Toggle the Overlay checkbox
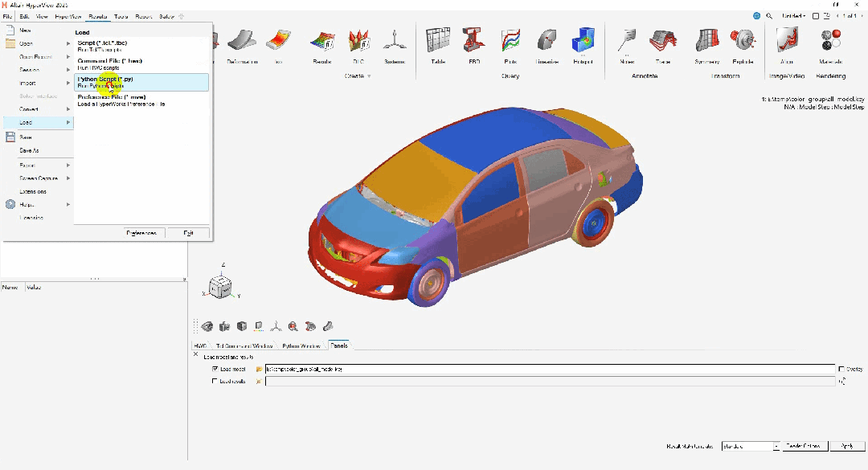This screenshot has height=470, width=868. pyautogui.click(x=841, y=370)
